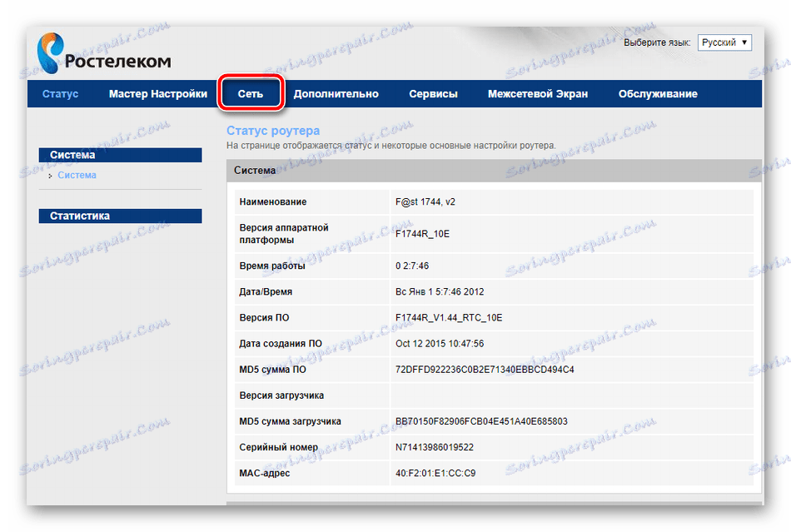The height and width of the screenshot is (532, 791).
Task: Go to the Дополнительно section
Action: tap(341, 93)
